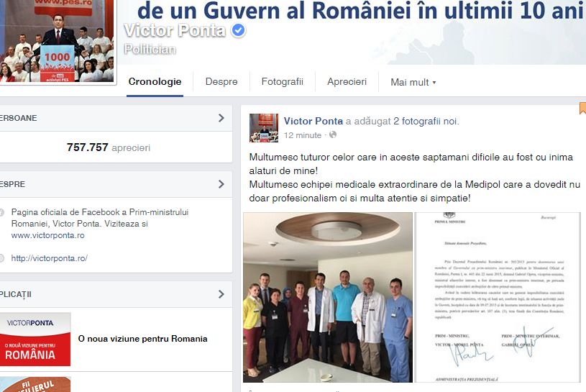Open the small avatar thumbnail in the post header

(264, 128)
